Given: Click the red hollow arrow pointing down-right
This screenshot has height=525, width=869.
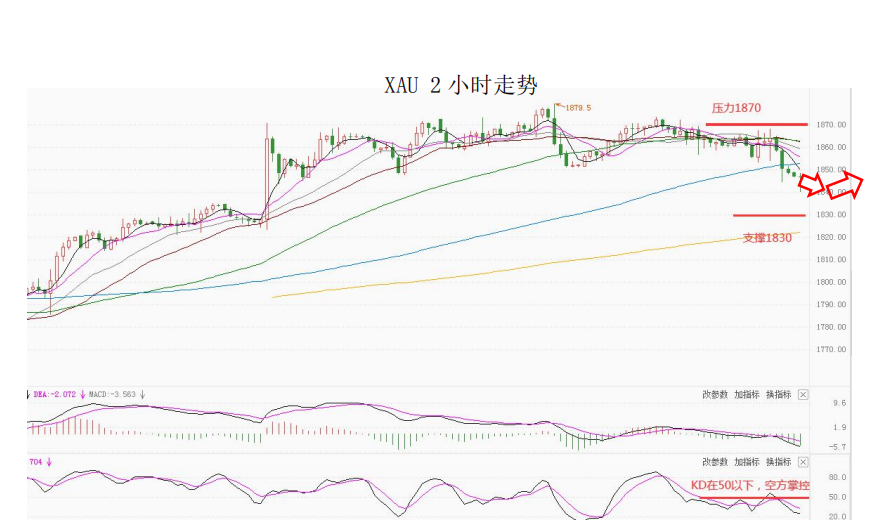Looking at the screenshot, I should 813,182.
